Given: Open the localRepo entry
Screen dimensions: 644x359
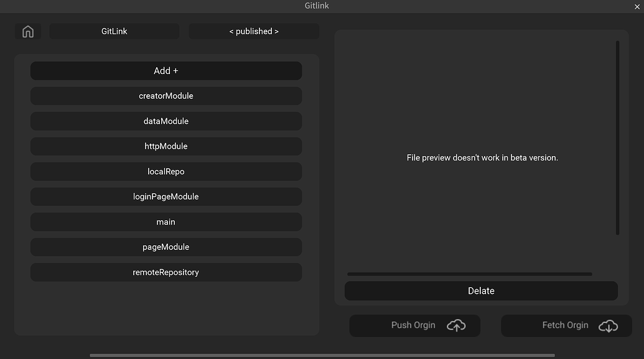Looking at the screenshot, I should click(x=166, y=171).
